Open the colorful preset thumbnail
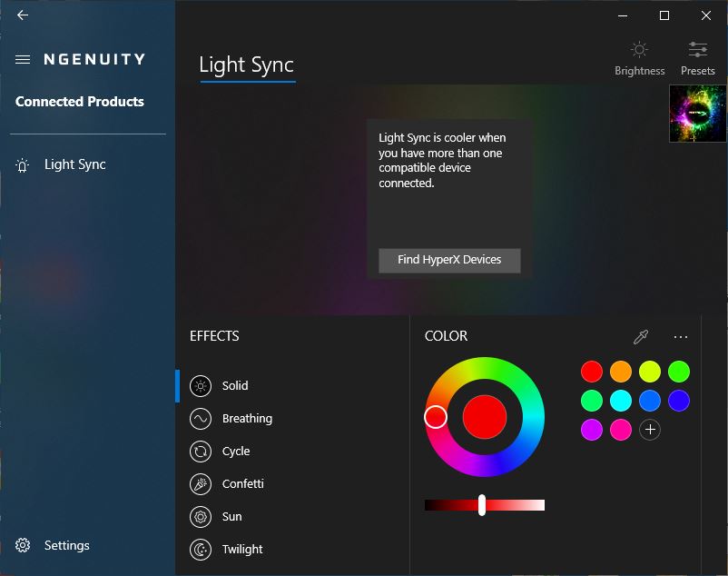 click(x=697, y=114)
